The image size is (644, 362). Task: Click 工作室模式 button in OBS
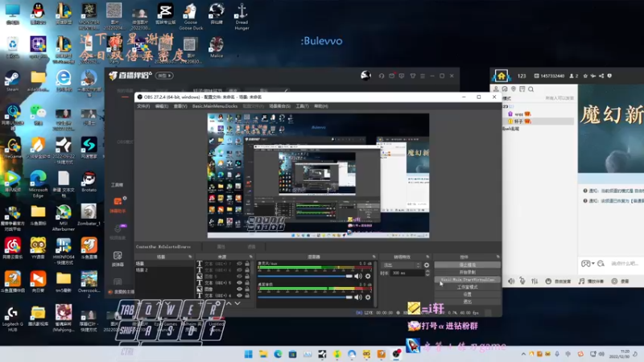click(x=468, y=287)
